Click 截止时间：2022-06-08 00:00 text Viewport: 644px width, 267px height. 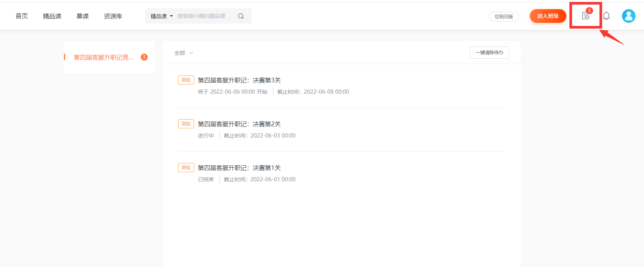pyautogui.click(x=313, y=92)
